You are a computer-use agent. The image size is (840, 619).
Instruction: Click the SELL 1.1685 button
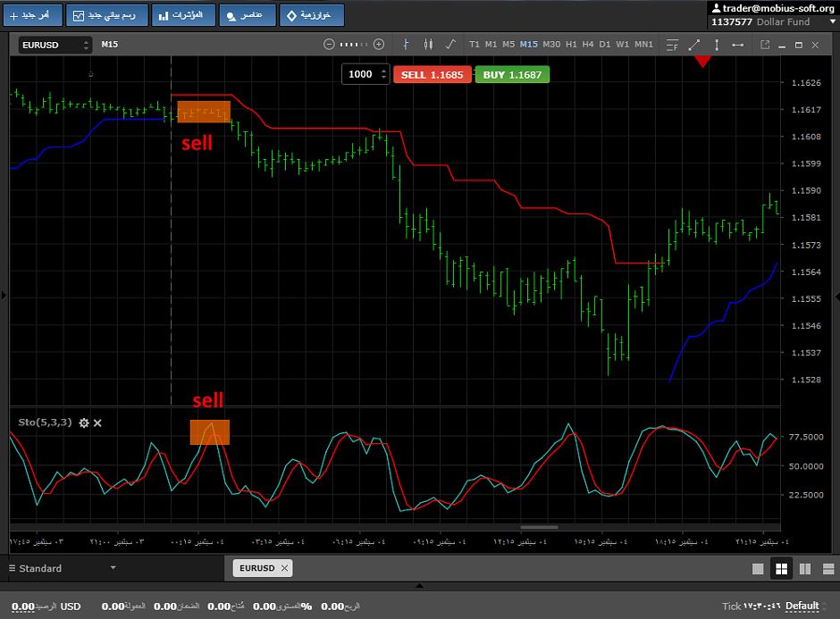[433, 74]
